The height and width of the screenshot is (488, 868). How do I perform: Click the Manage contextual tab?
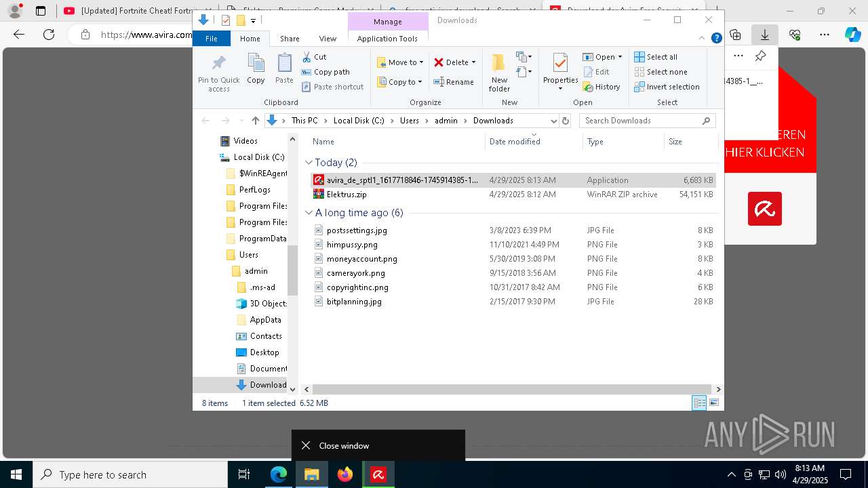388,22
